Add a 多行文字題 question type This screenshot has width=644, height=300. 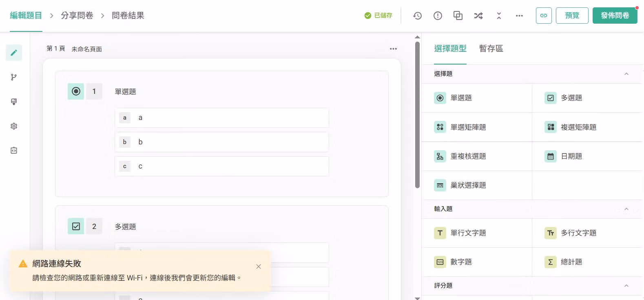tap(587, 233)
